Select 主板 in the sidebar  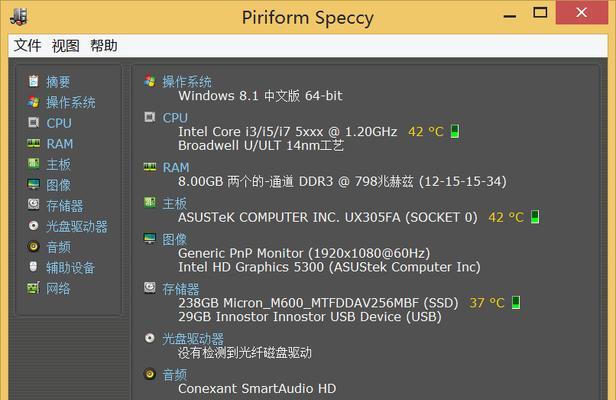pyautogui.click(x=58, y=164)
